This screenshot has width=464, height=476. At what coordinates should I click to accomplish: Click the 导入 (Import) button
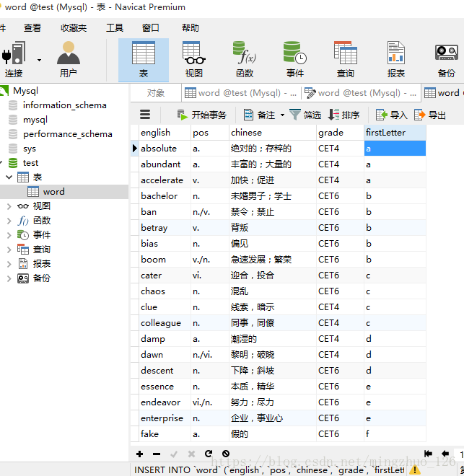click(x=392, y=115)
